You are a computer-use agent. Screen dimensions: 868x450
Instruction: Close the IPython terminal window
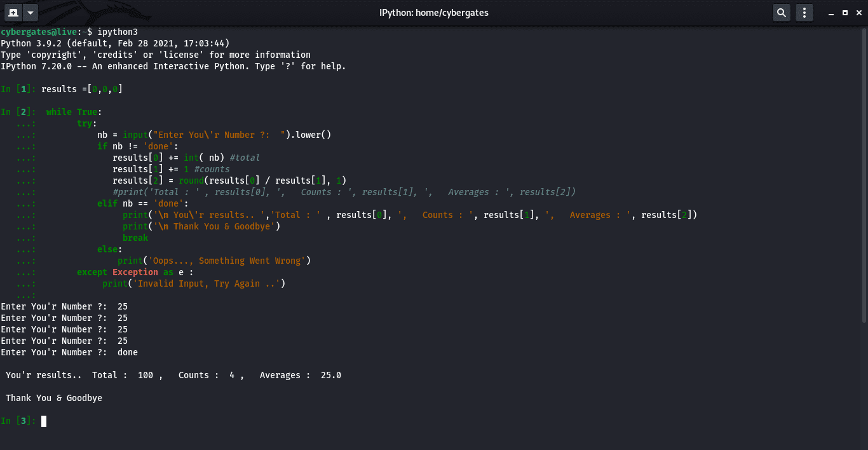click(859, 12)
